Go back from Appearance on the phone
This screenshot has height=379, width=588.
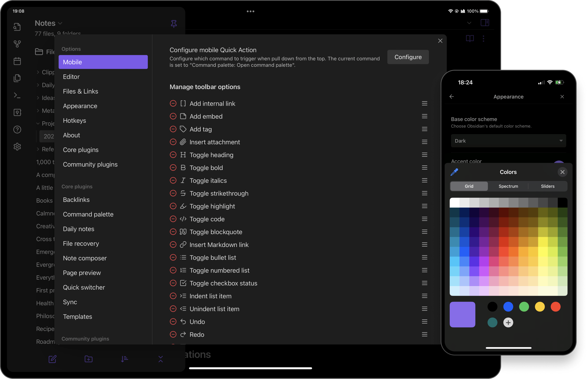coord(452,97)
